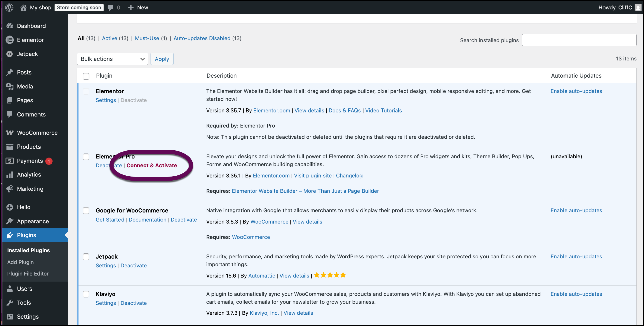Click the CliffC user avatar
644x326 pixels.
click(638, 7)
